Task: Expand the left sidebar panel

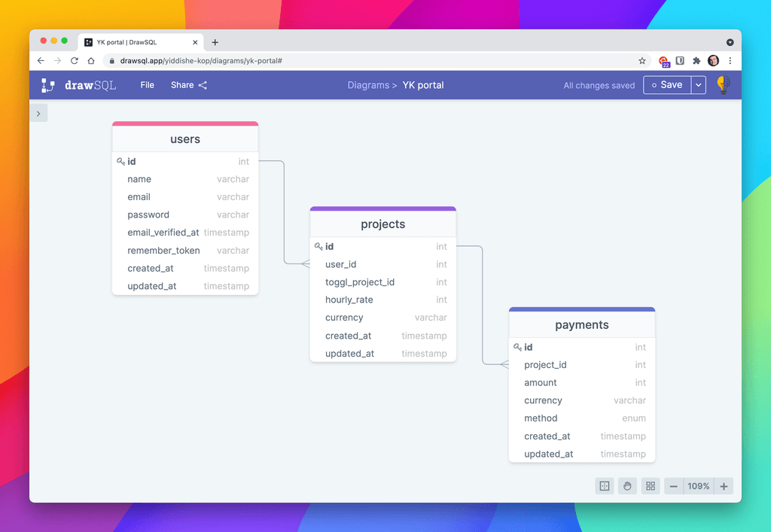Action: (x=38, y=114)
